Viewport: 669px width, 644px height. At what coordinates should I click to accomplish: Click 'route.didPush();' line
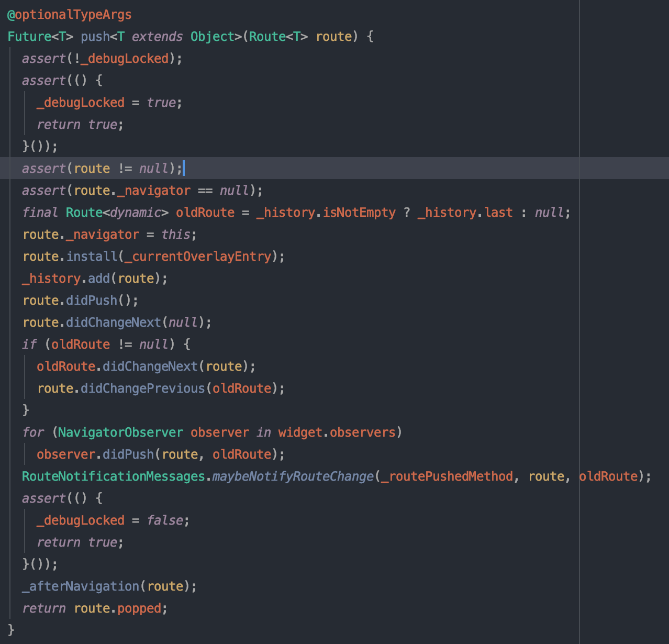pos(81,301)
